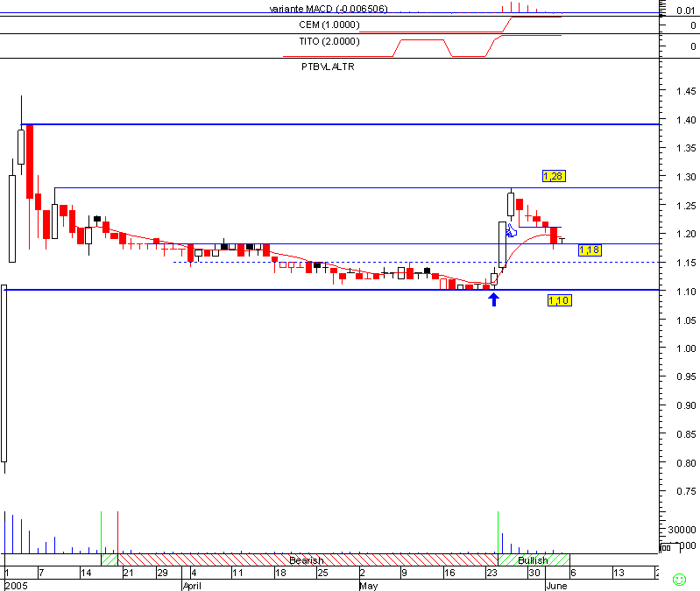Click the date label 25 on axis
700x591 pixels.
click(322, 573)
